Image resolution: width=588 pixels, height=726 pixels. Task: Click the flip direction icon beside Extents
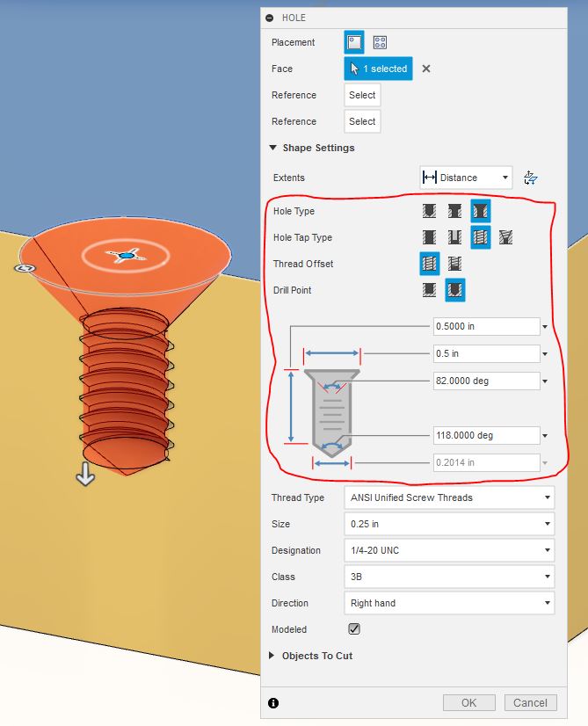[531, 178]
